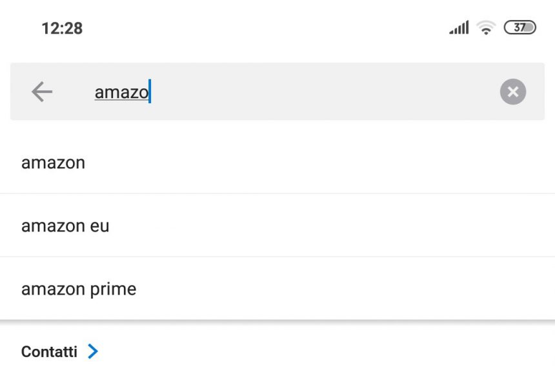This screenshot has height=392, width=555.
Task: Tap the word 'eu' in second suggestion
Action: tap(99, 226)
